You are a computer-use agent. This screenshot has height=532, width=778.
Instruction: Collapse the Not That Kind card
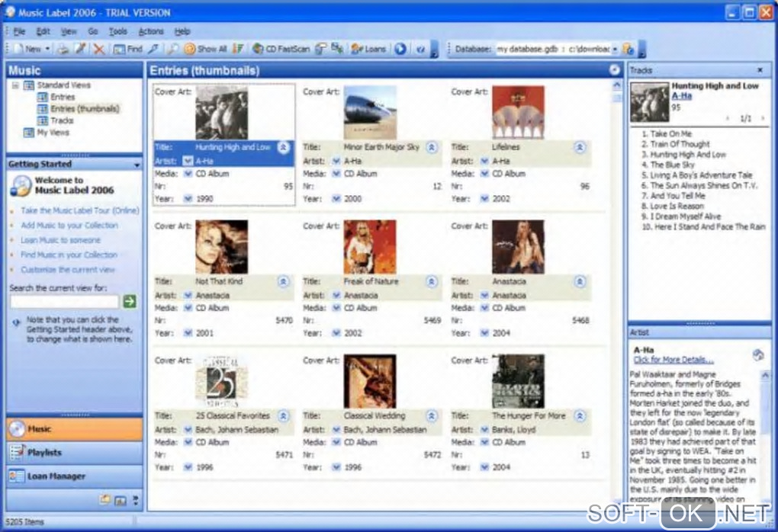click(x=283, y=281)
